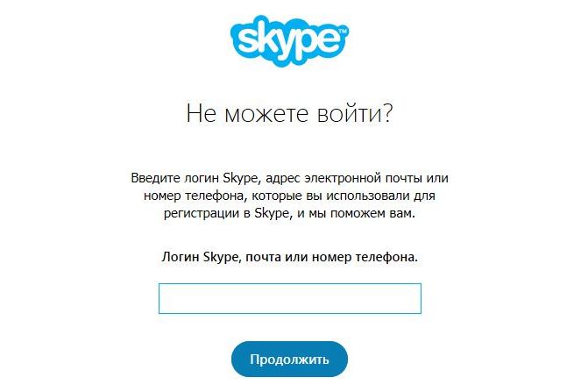Click 'регистрации в Skype' text
588x392 pixels.
click(x=226, y=213)
